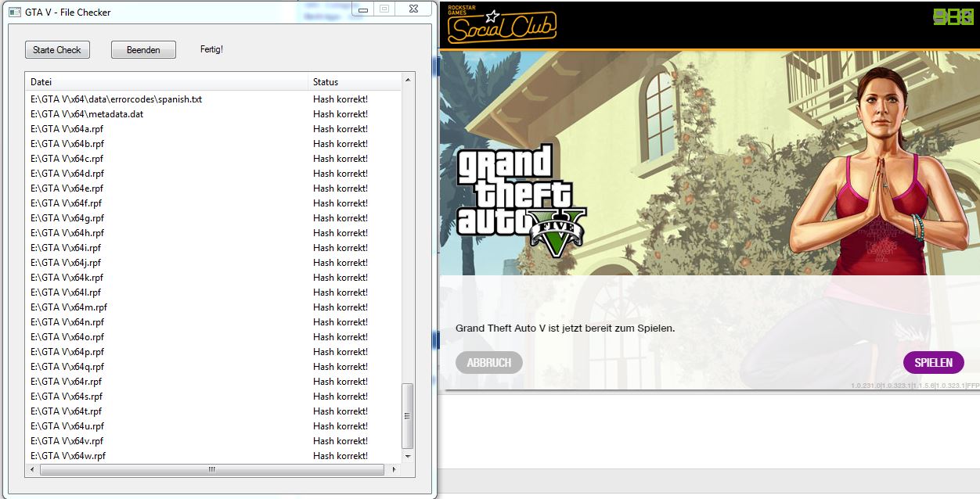
Task: Select row E:\GTA V\x64g.rpf
Action: point(213,218)
